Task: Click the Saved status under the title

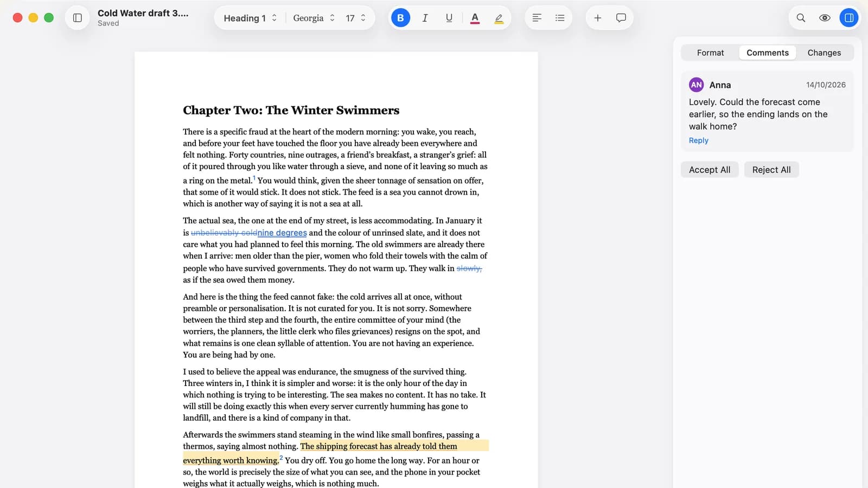Action: 108,23
